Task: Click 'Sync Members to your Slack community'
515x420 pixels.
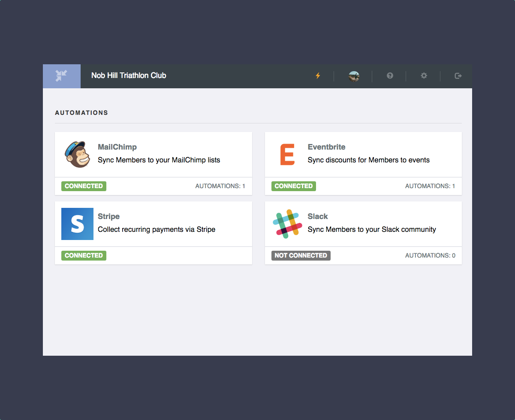Action: pyautogui.click(x=372, y=230)
